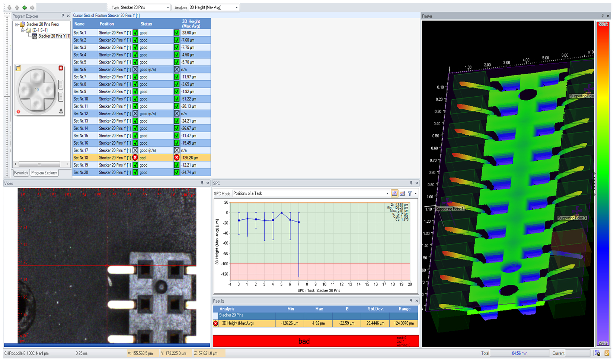Select the second SPC chart view icon
This screenshot has height=364, width=614.
402,193
